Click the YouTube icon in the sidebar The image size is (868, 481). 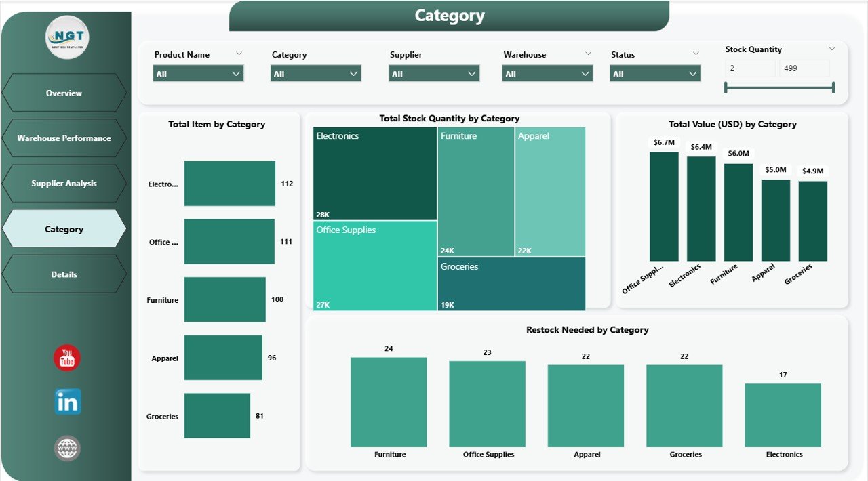tap(67, 358)
